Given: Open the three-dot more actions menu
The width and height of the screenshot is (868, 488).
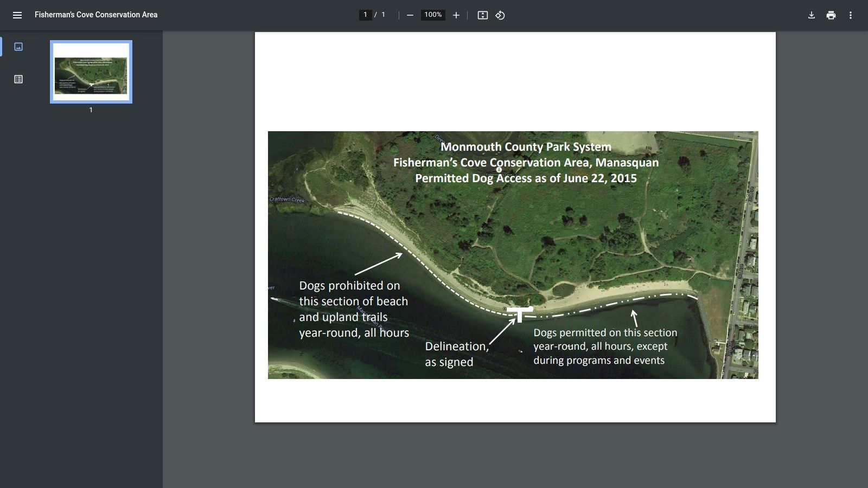Looking at the screenshot, I should pyautogui.click(x=851, y=15).
